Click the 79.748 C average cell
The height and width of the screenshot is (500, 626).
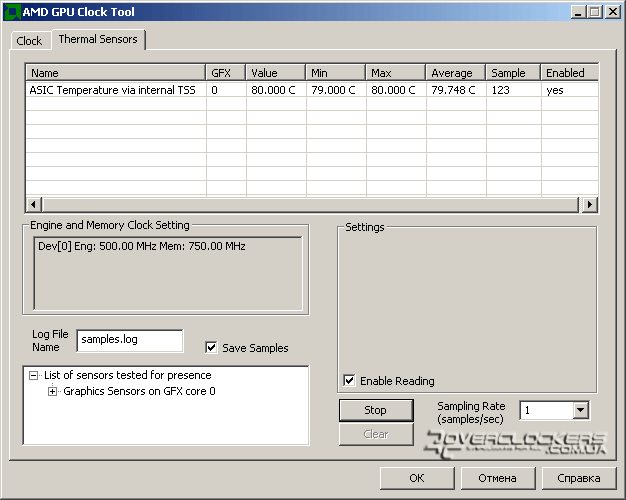454,90
